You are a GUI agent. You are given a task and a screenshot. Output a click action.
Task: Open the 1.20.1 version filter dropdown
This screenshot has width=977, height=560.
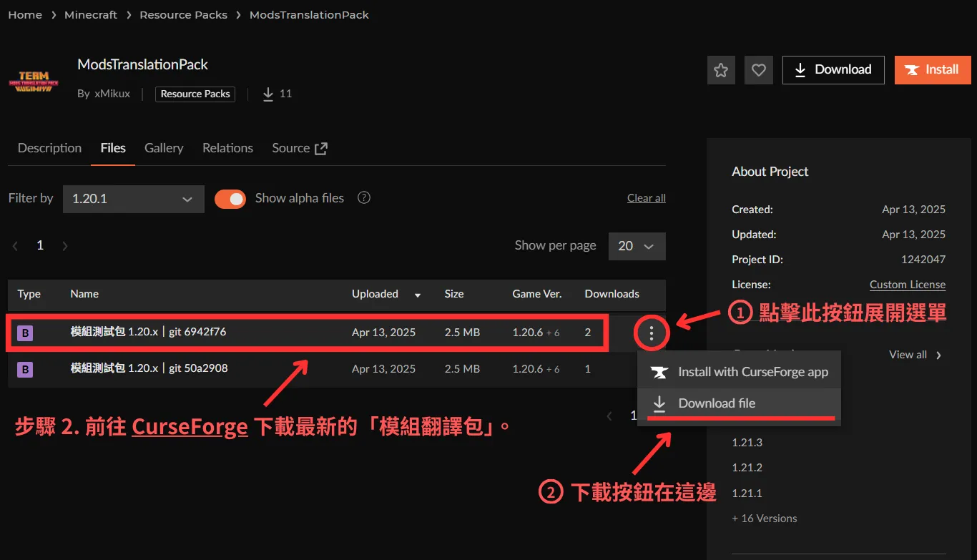point(133,199)
